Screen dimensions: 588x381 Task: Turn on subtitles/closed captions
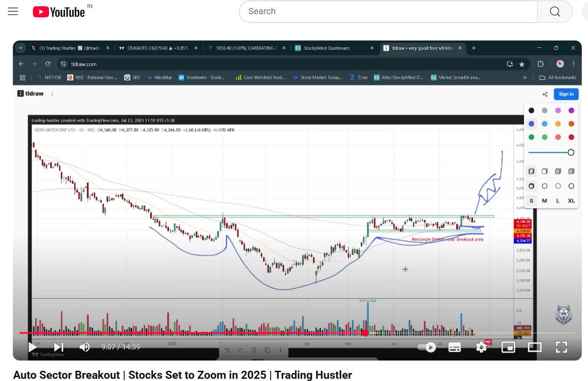pyautogui.click(x=455, y=347)
